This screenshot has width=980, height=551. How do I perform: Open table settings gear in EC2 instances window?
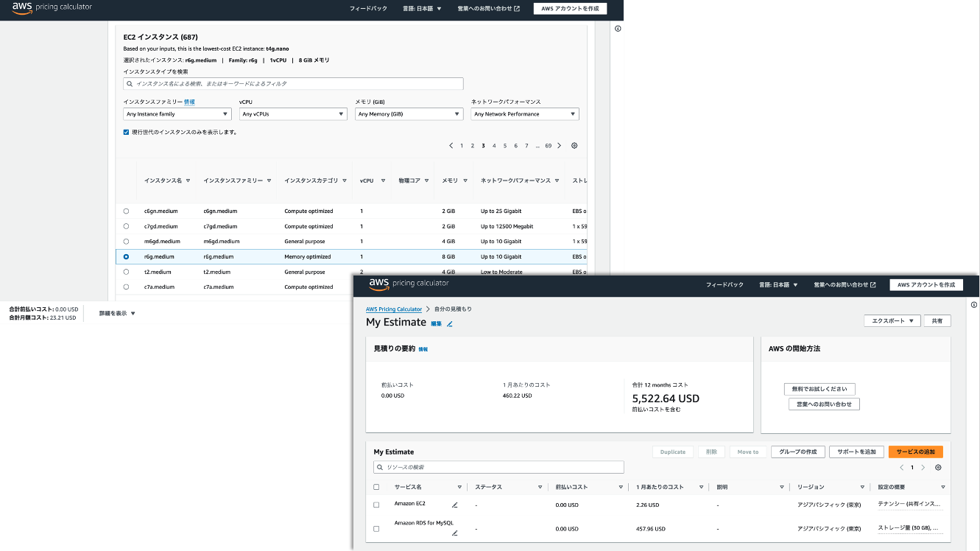coord(574,146)
